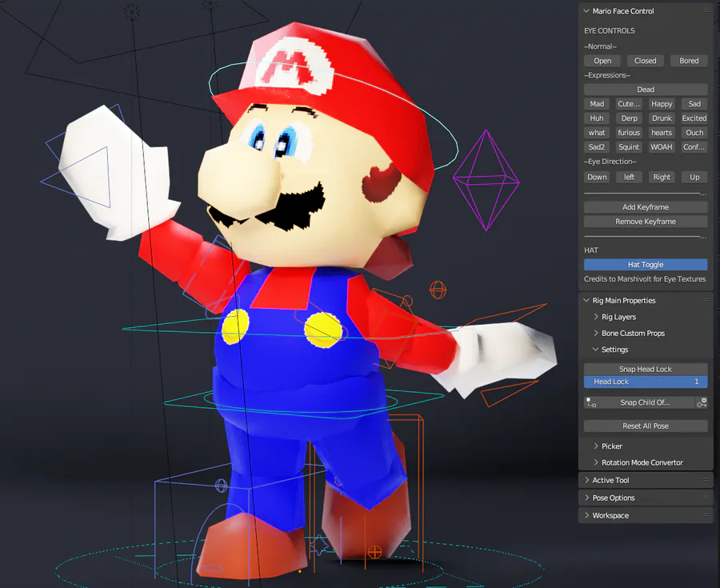Apply the Huh eye expression
This screenshot has height=588, width=720.
pos(597,118)
